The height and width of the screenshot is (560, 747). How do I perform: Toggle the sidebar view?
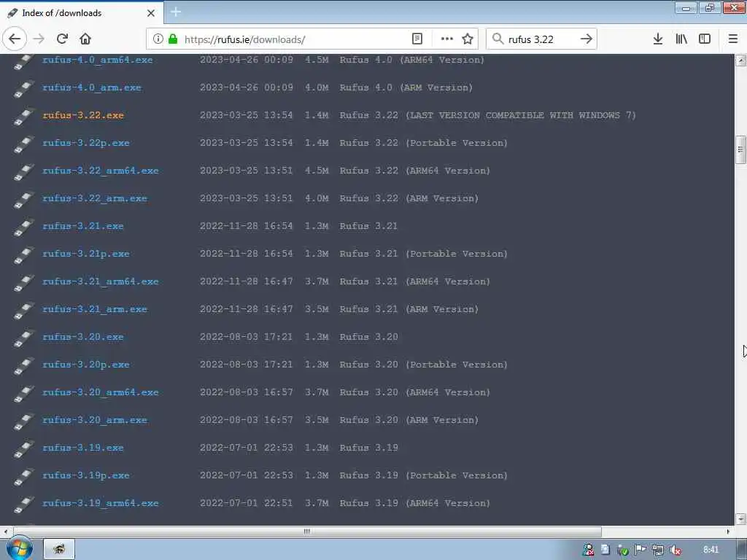tap(705, 39)
